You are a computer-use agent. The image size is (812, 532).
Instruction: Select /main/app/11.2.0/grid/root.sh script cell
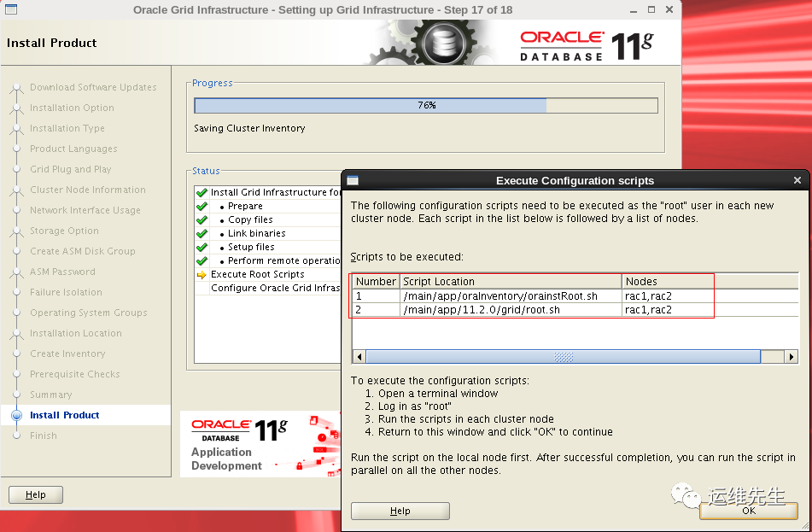click(511, 310)
